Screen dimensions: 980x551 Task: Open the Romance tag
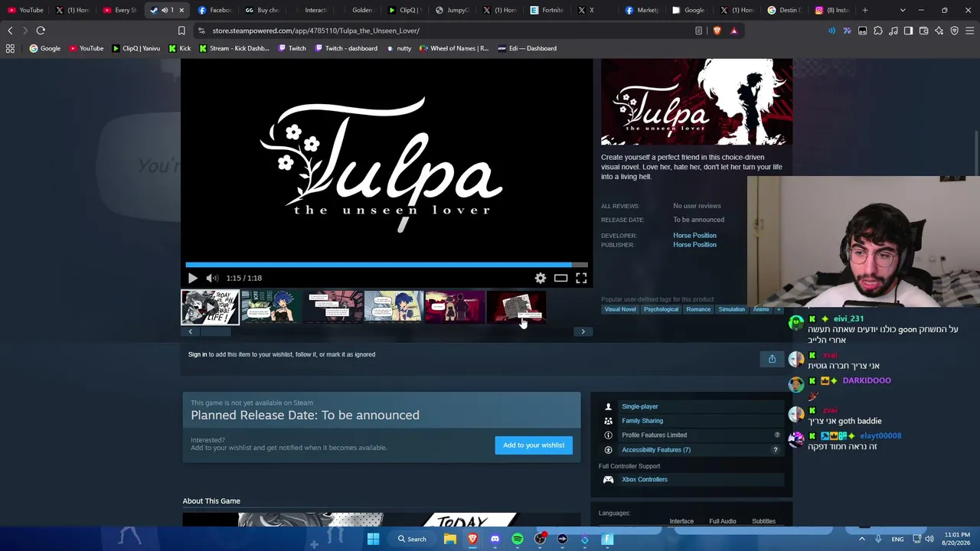698,309
